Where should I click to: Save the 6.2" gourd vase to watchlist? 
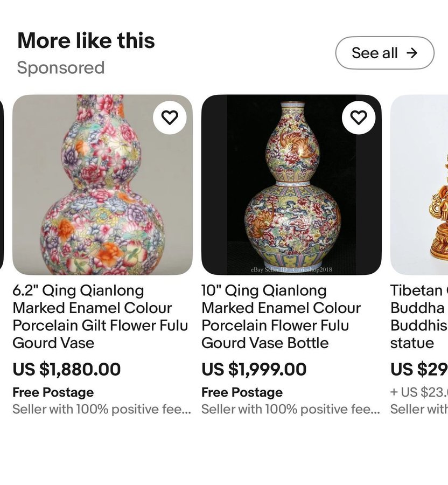(x=170, y=117)
